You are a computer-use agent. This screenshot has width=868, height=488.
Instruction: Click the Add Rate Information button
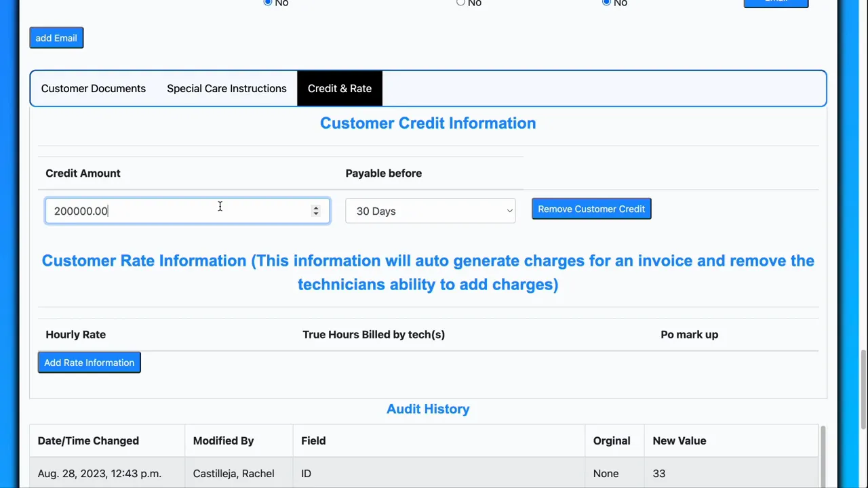click(x=89, y=362)
